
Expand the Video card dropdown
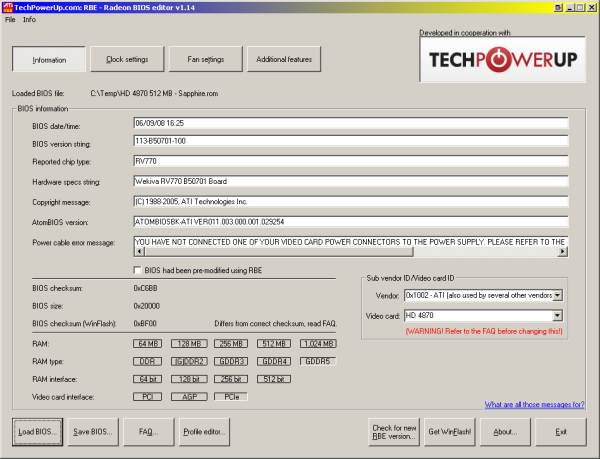(558, 316)
